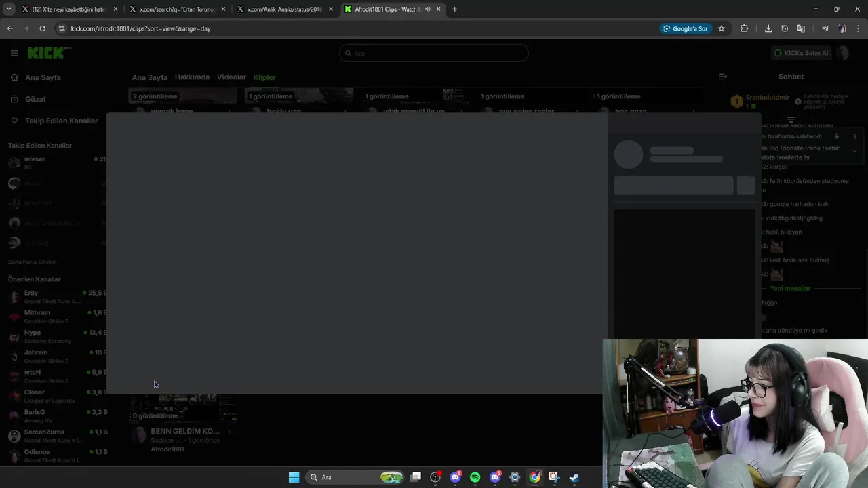Image resolution: width=868 pixels, height=488 pixels.
Task: Open the recommended wtcN channel
Action: (57, 376)
